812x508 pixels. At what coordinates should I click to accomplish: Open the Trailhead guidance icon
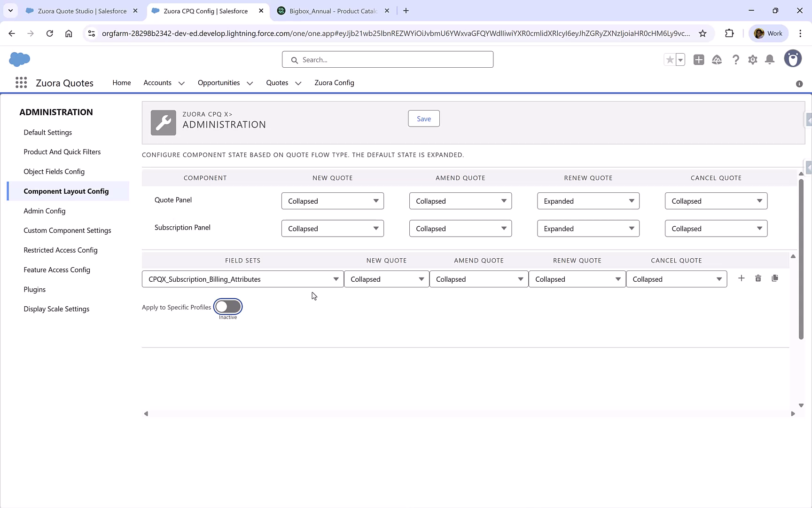(x=717, y=60)
